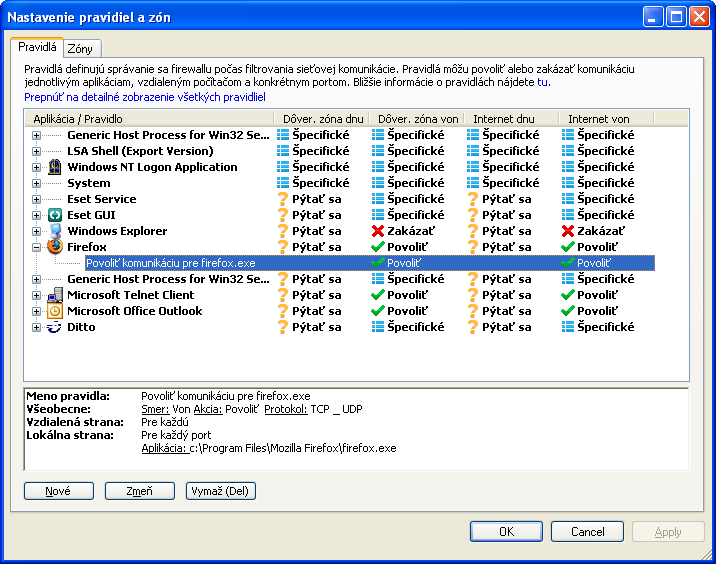Image resolution: width=716 pixels, height=564 pixels.
Task: Click the green check in Microsoft Office Outlook's Dôver. zóna von column
Action: point(378,311)
